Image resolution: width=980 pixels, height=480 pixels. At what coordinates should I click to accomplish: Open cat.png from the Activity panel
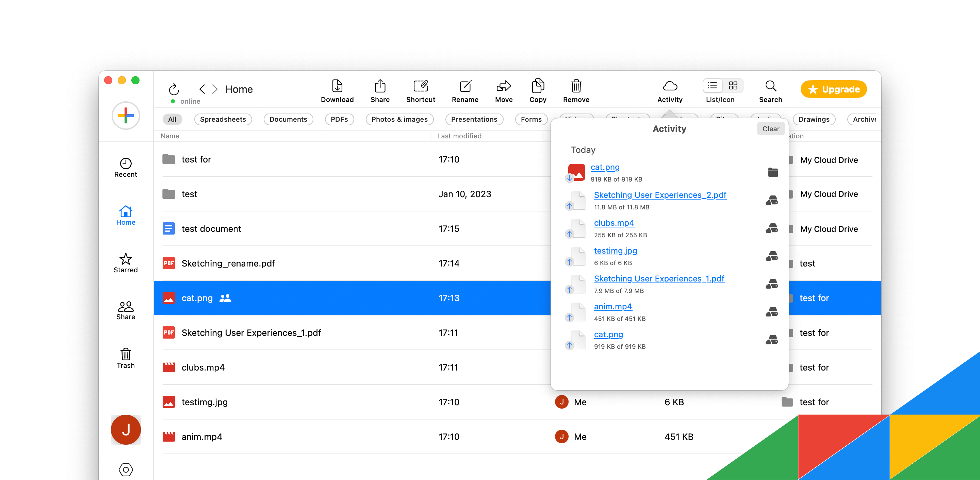605,167
